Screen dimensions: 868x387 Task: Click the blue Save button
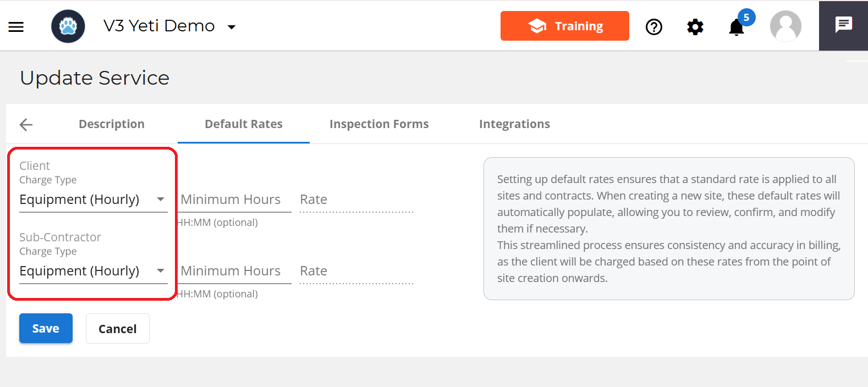click(46, 328)
